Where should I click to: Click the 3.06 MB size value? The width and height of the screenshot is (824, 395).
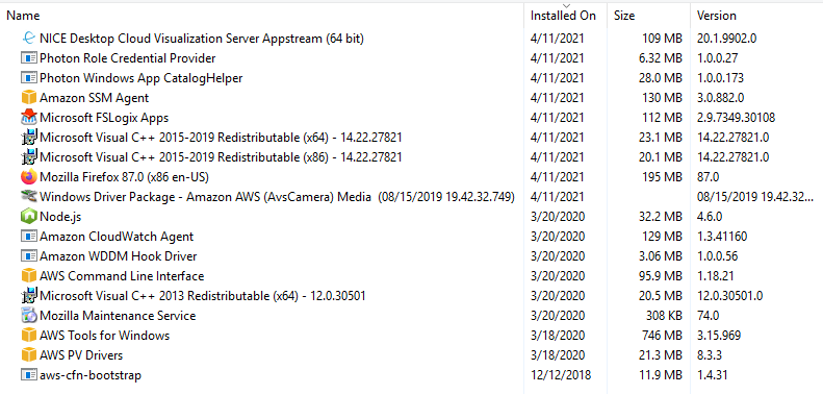tap(661, 256)
